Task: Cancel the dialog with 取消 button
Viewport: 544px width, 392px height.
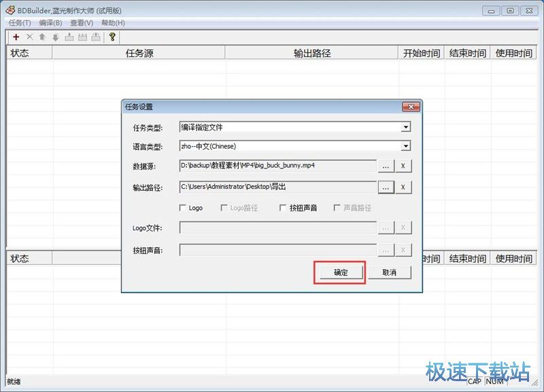Action: point(389,272)
